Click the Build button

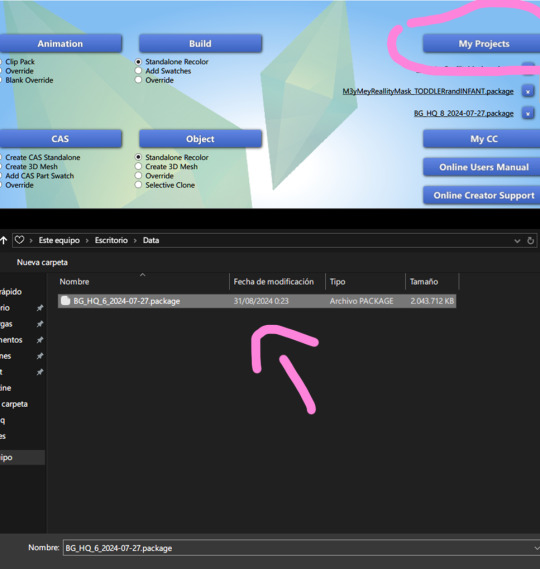[x=200, y=44]
